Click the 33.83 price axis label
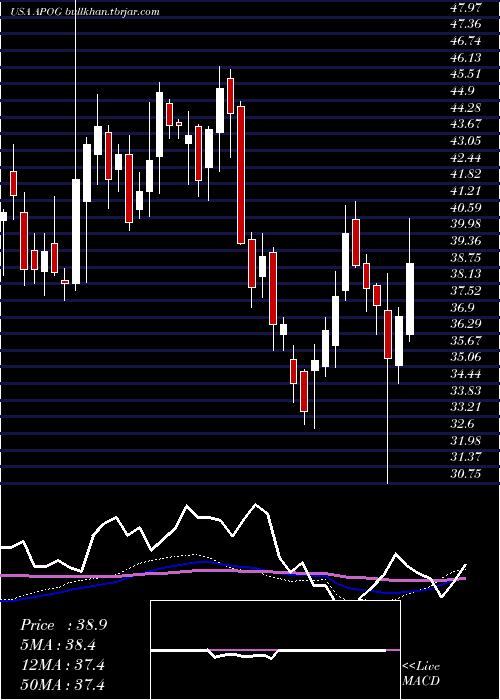500x700 pixels. tap(467, 391)
